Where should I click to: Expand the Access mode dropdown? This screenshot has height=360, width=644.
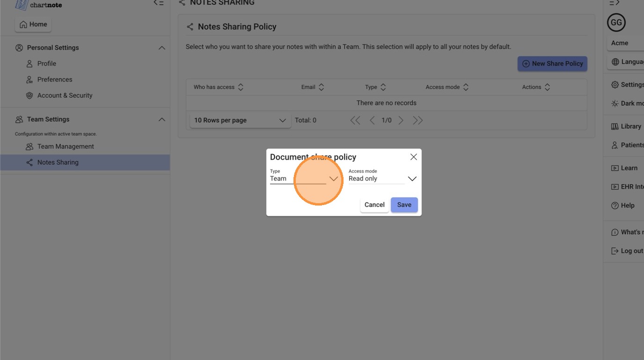click(x=412, y=179)
